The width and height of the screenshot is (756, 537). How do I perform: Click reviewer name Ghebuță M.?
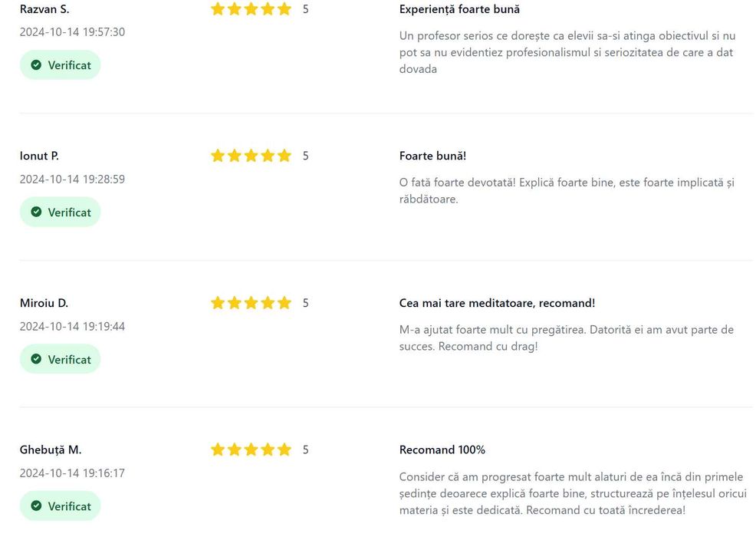point(51,450)
